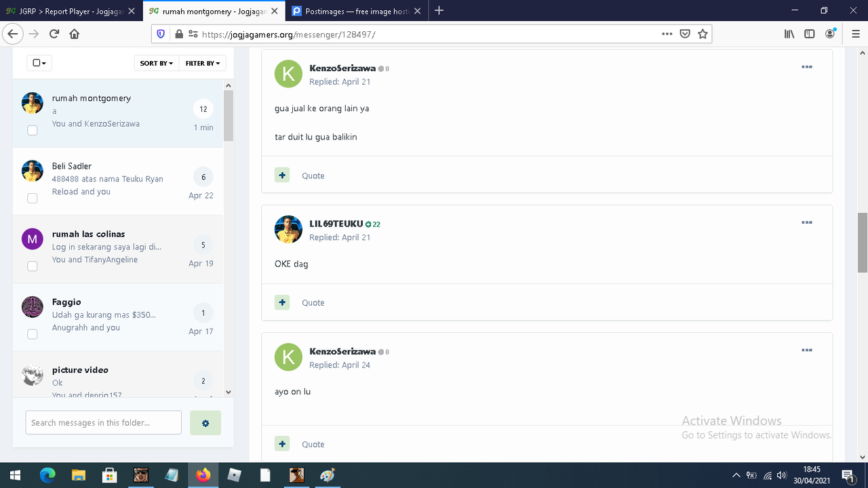Open Microsoft Store from the taskbar
The image size is (868, 488).
110,475
